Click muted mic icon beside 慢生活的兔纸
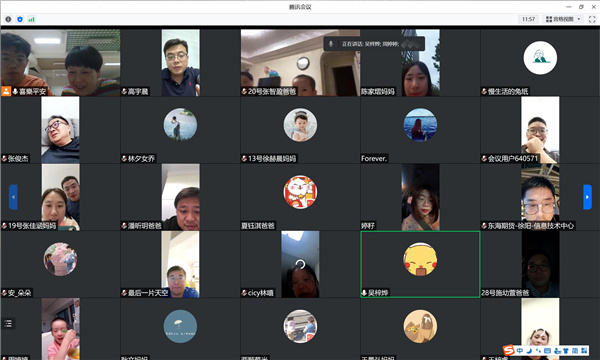This screenshot has width=600, height=360. [x=484, y=91]
